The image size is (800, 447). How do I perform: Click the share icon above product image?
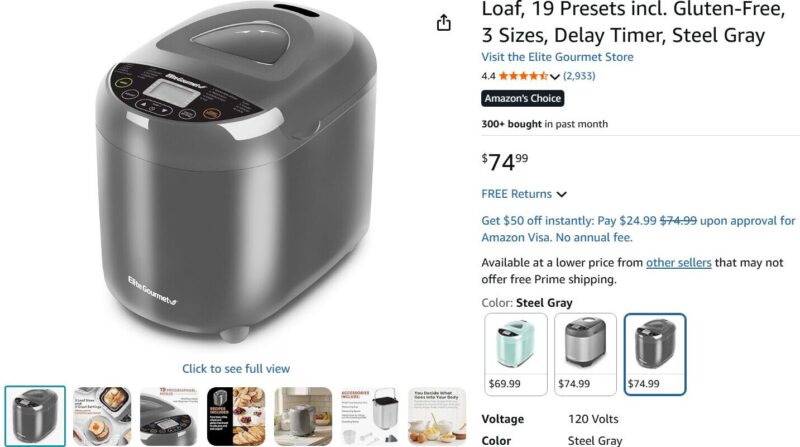pyautogui.click(x=444, y=23)
